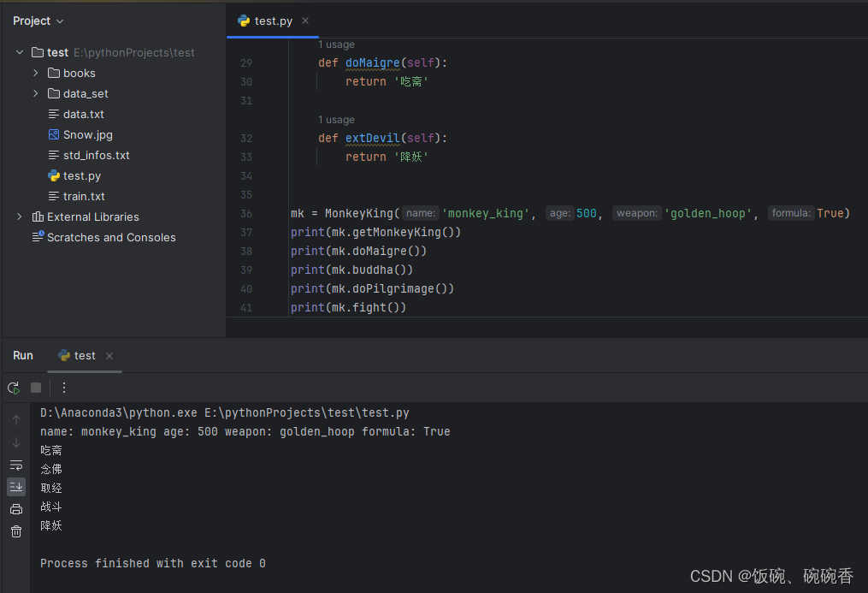Click the External Libraries icon

[38, 216]
